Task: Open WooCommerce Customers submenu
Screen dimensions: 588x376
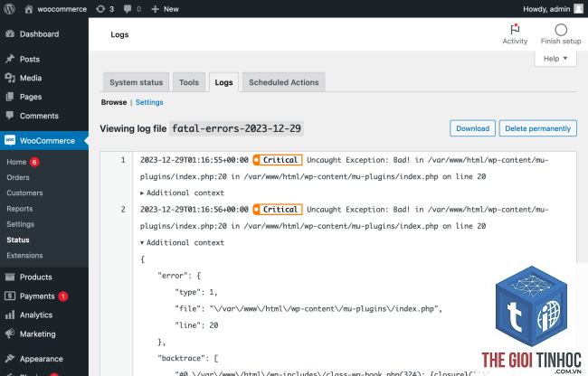Action: click(x=24, y=193)
